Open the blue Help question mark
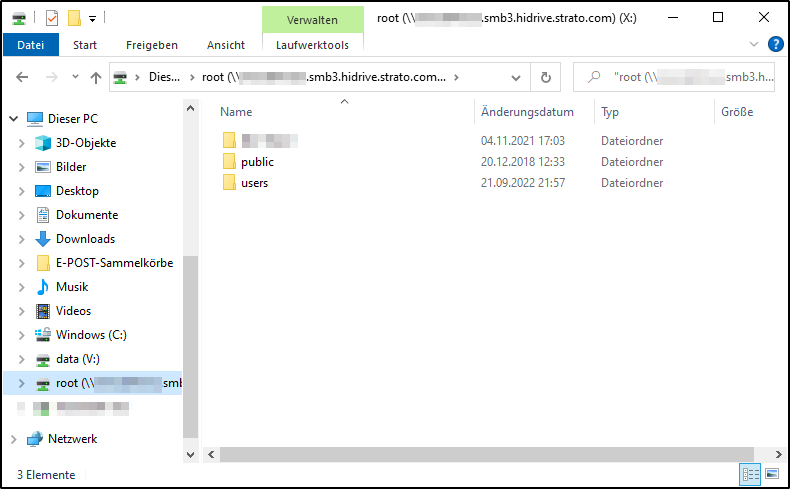The width and height of the screenshot is (790, 489). (x=775, y=44)
